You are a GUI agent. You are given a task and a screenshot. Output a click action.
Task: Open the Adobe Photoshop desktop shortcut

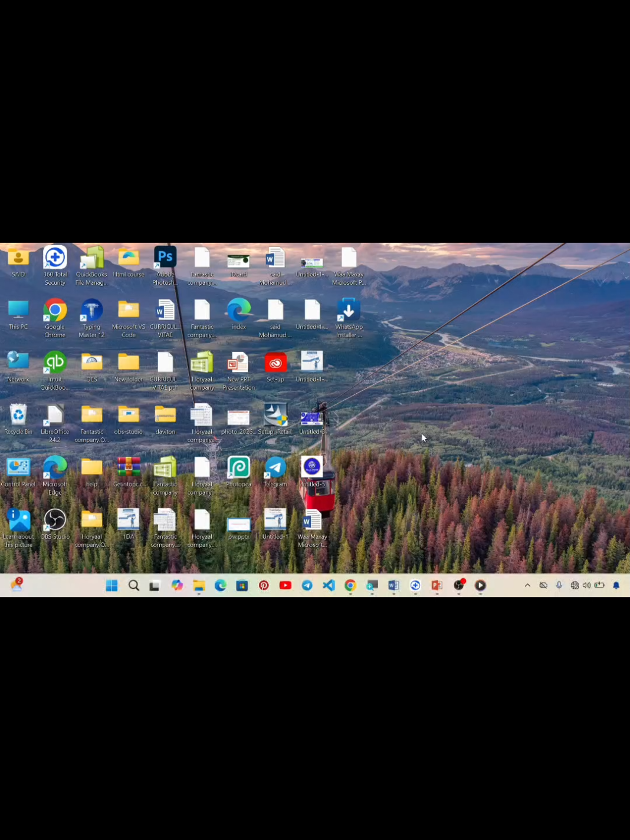(x=165, y=266)
